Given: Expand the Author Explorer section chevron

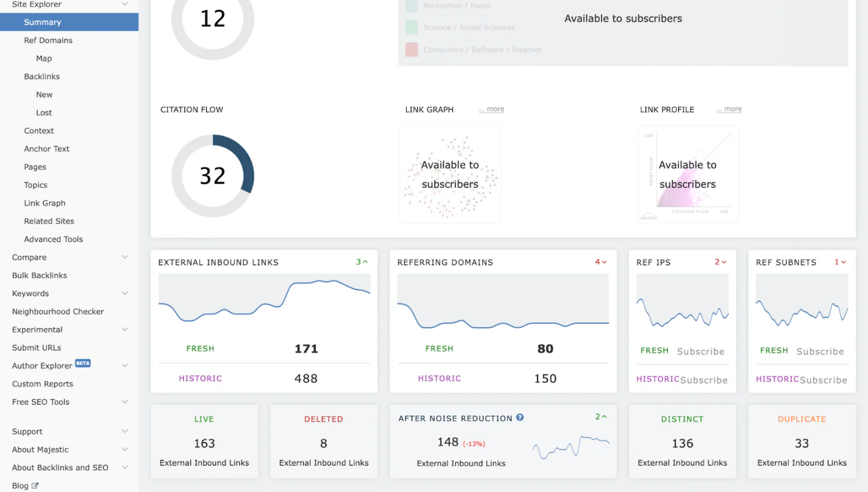Looking at the screenshot, I should point(125,366).
